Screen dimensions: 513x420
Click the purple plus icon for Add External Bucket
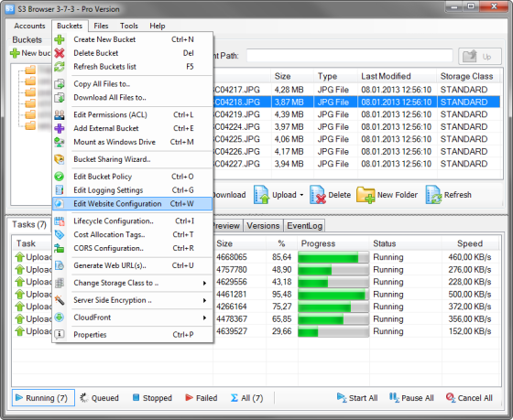(60, 128)
